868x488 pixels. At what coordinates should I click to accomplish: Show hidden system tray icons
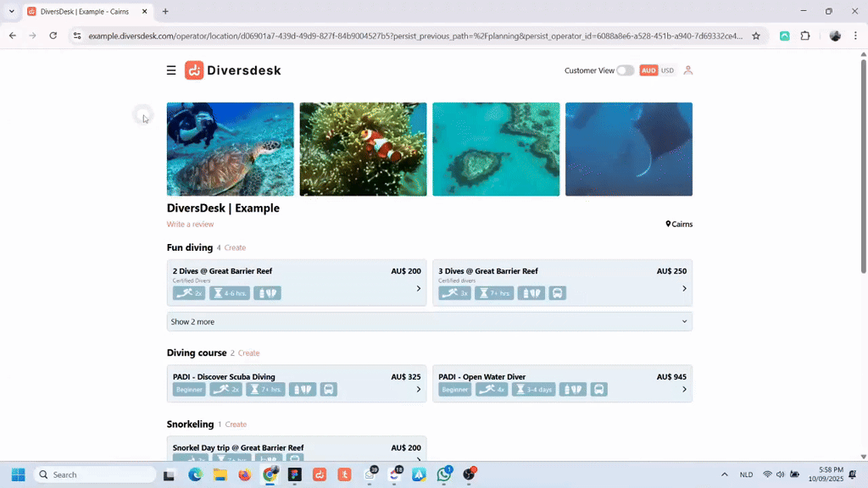724,474
